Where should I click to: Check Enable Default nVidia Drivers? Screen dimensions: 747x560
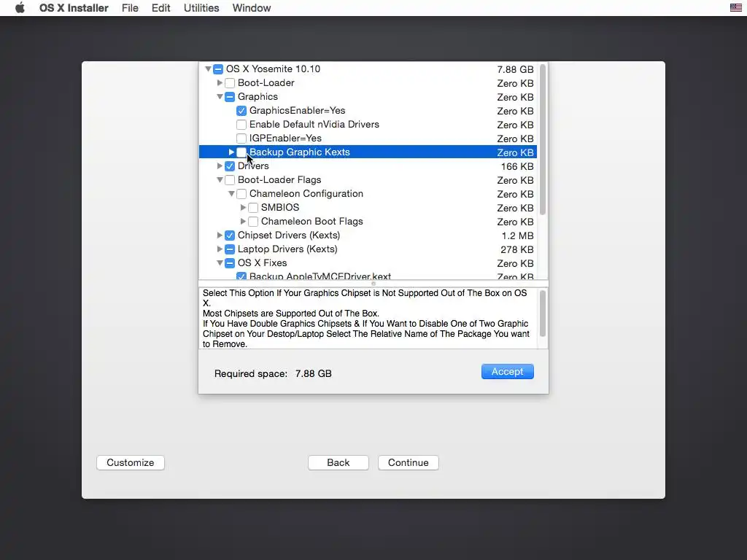[x=241, y=124]
